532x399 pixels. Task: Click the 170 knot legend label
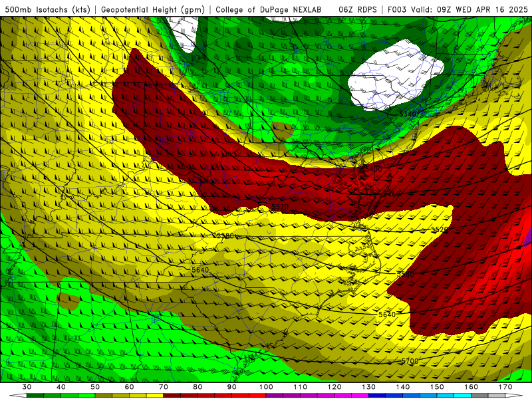pyautogui.click(x=505, y=387)
